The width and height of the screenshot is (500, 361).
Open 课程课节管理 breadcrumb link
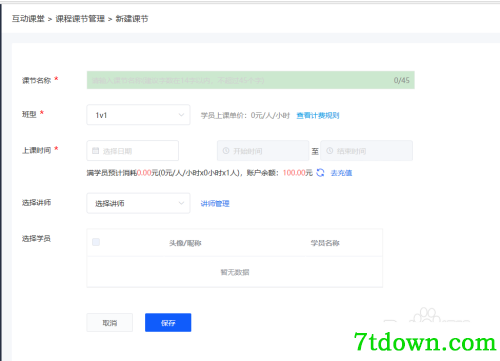pos(80,19)
